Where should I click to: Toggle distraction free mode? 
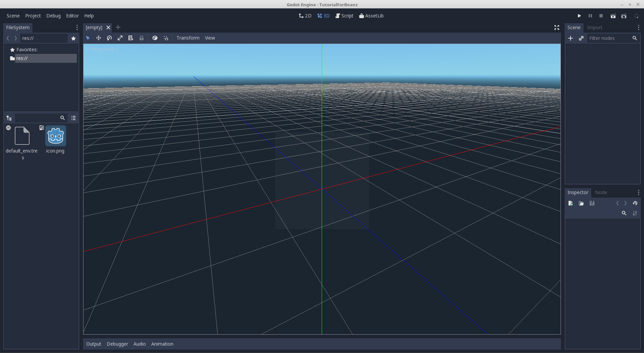(x=557, y=27)
